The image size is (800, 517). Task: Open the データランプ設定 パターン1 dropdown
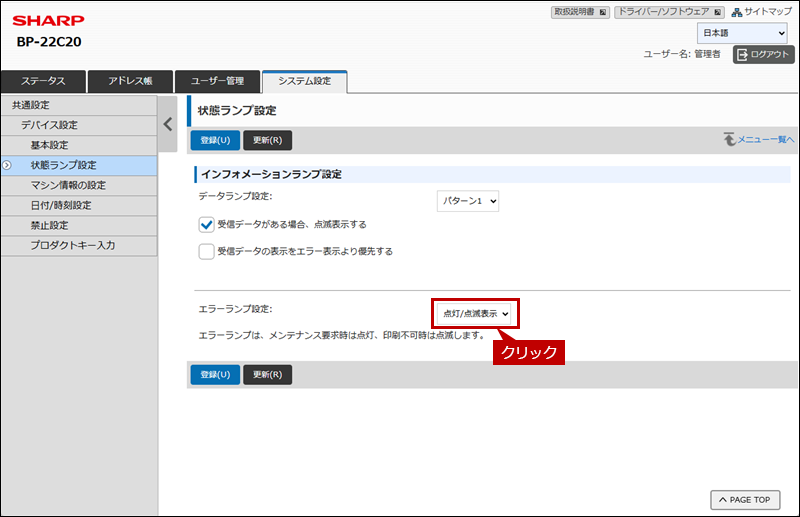coord(468,201)
